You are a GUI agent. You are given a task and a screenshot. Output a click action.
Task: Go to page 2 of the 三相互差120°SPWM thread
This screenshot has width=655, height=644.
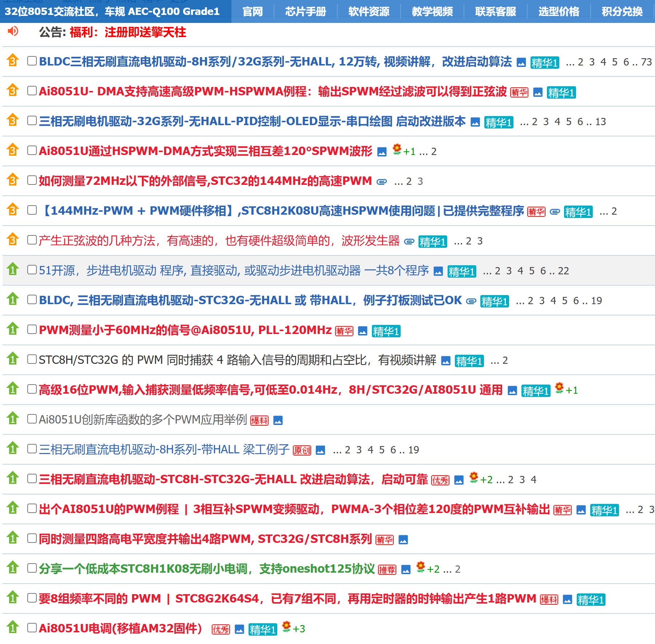coord(434,151)
